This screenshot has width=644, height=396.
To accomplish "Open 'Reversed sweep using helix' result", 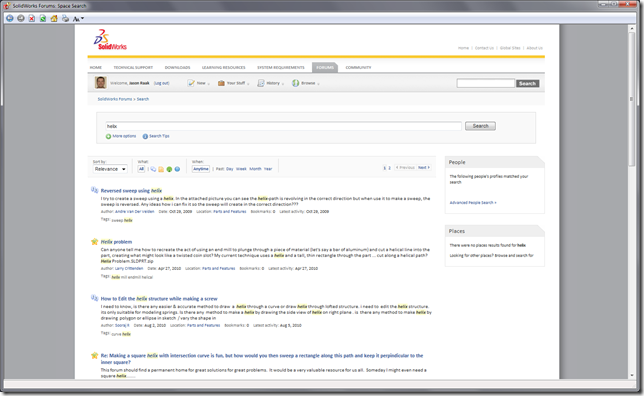I will coord(131,191).
